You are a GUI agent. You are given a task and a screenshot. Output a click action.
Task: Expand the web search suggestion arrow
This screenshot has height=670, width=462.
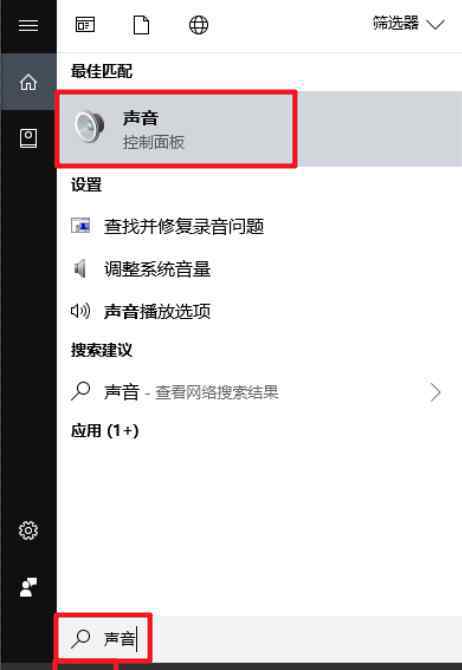pyautogui.click(x=435, y=392)
